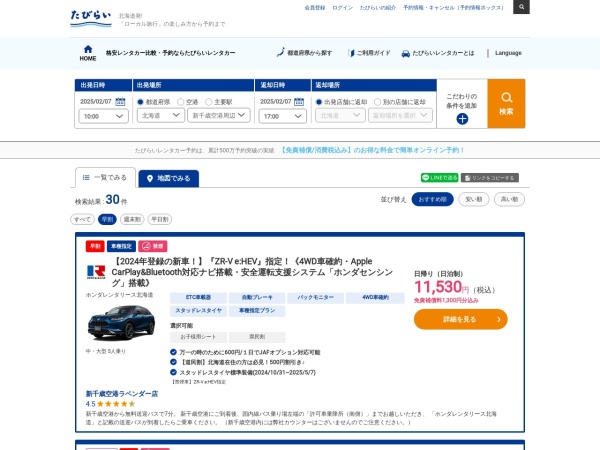This screenshot has width=600, height=450.
Task: Click departure date field 2025/02/07
Action: (96, 101)
